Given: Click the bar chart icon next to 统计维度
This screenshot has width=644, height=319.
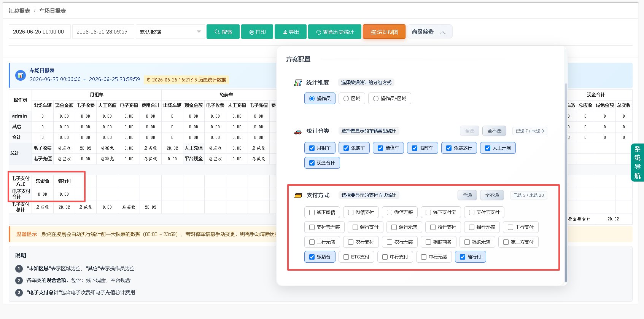Looking at the screenshot, I should point(298,83).
